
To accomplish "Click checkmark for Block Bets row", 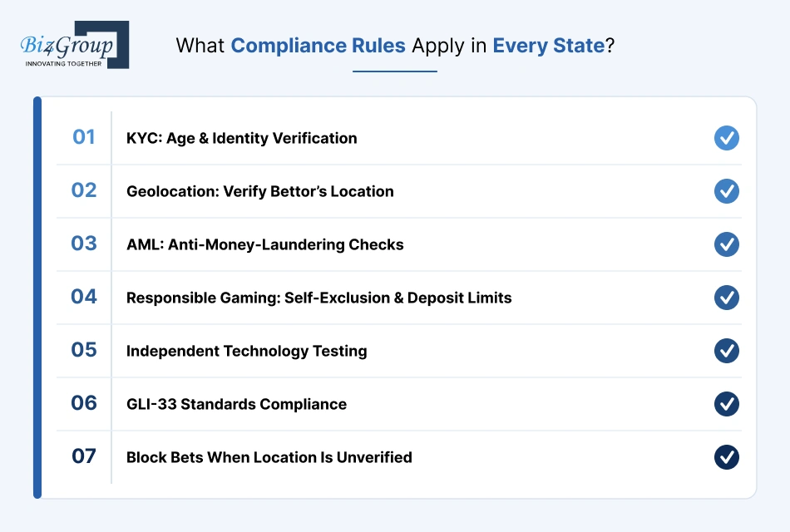I will [727, 457].
